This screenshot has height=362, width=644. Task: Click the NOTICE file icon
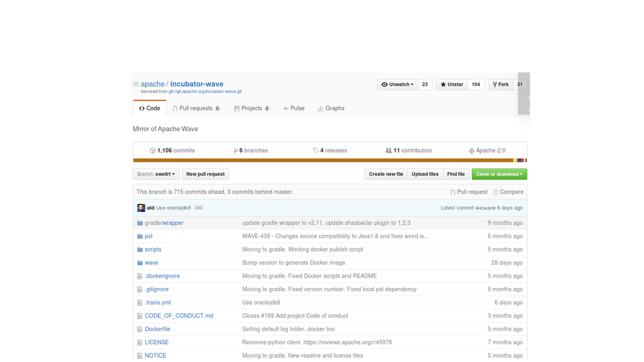pyautogui.click(x=140, y=356)
